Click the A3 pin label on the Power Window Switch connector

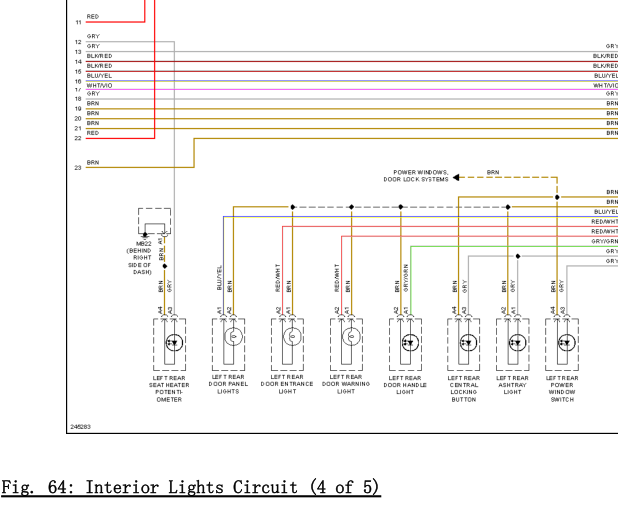tap(563, 310)
